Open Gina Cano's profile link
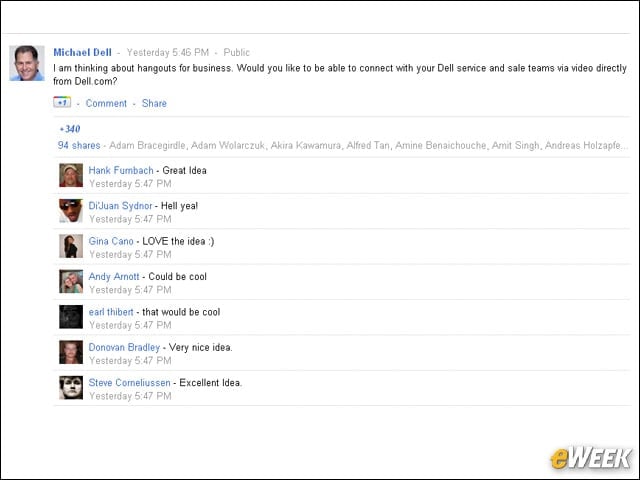Screen dimensions: 640x480 [111, 241]
